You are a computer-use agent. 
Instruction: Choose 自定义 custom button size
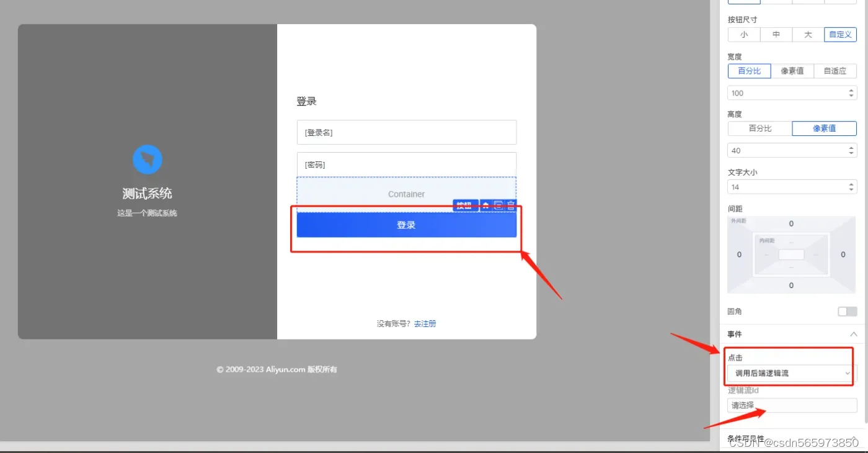(x=841, y=35)
